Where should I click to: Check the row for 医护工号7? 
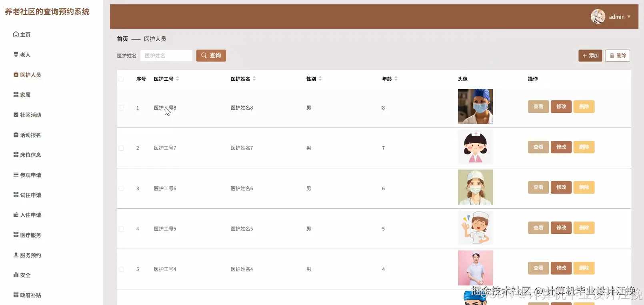coord(121,148)
